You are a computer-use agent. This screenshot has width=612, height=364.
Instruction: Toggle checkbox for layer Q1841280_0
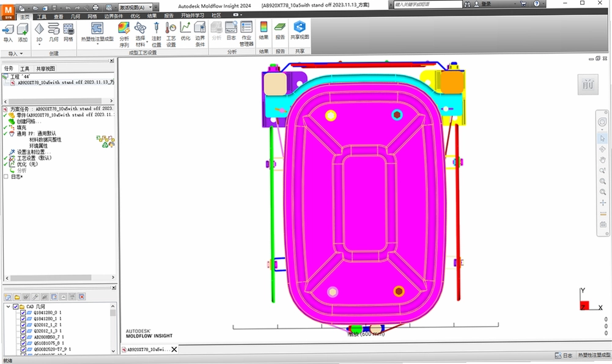[23, 313]
